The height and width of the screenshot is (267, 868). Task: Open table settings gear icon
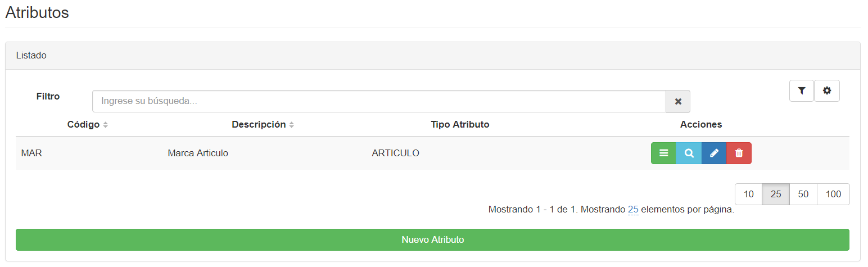[x=827, y=90]
